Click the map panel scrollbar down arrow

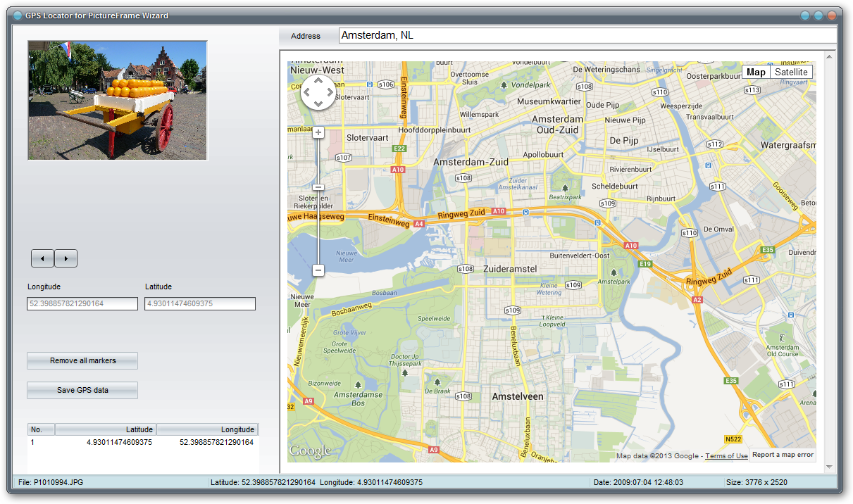tap(829, 467)
